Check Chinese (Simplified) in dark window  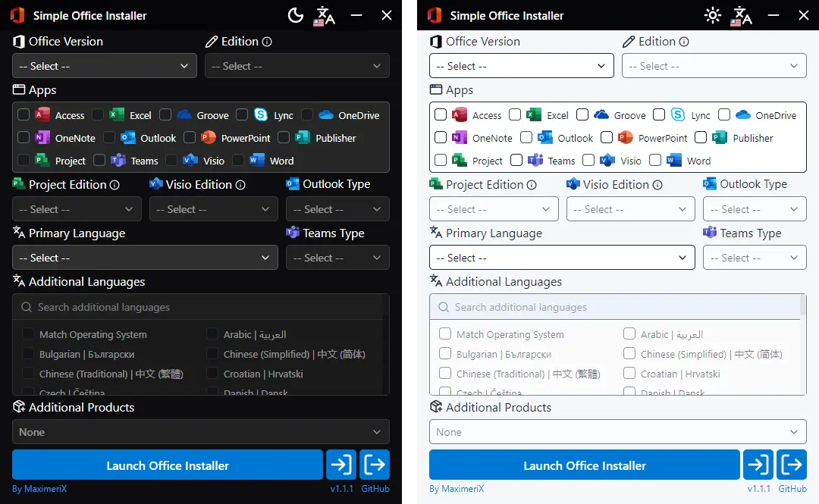[x=212, y=354]
